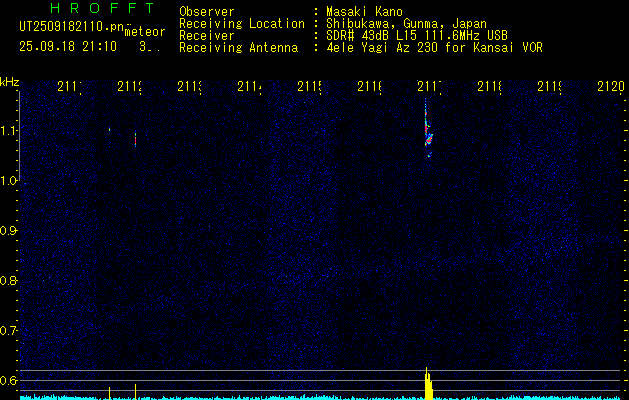
Task: Click the 0.8 frequency axis label
Action: pos(9,280)
